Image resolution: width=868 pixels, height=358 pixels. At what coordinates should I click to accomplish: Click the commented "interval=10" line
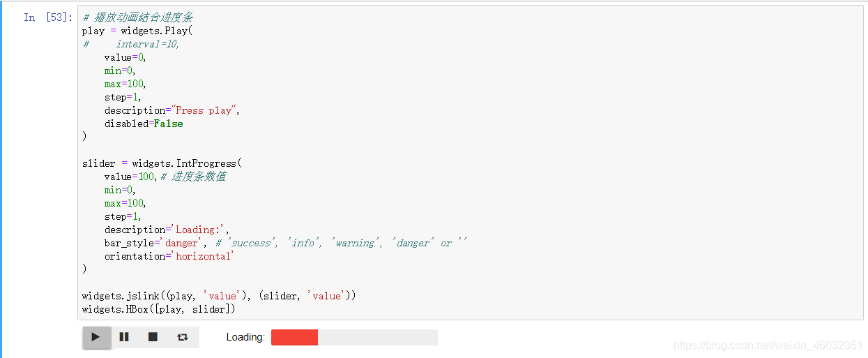coord(130,44)
